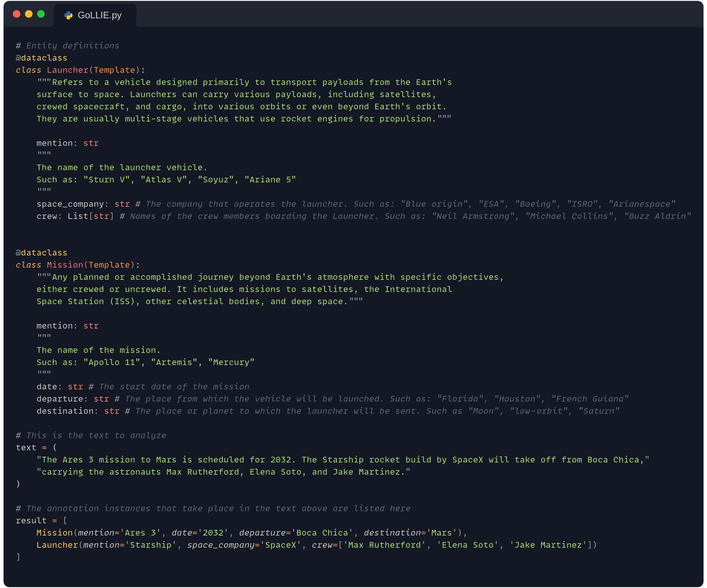Click the first '@dataclass' decorator
The width and height of the screenshot is (707, 588).
point(41,58)
